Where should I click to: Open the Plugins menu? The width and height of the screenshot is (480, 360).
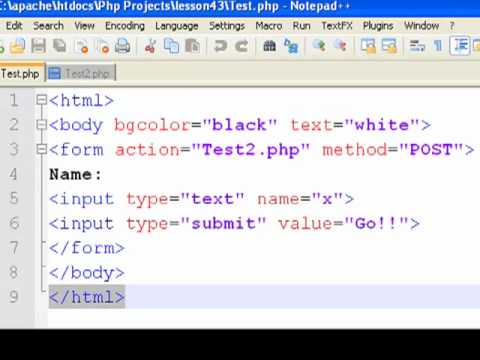click(x=378, y=26)
